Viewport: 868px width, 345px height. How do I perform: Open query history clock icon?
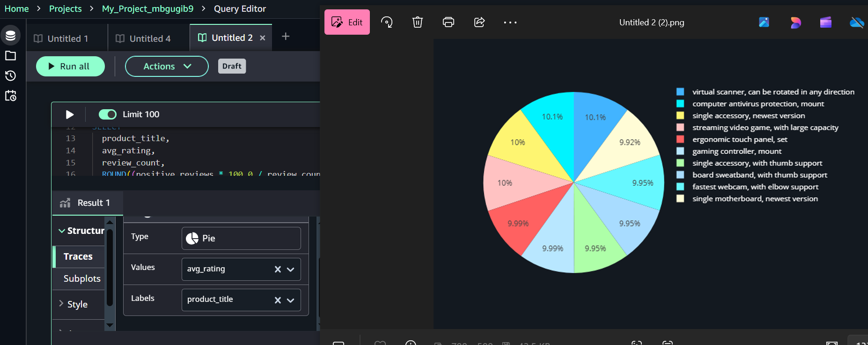click(10, 76)
